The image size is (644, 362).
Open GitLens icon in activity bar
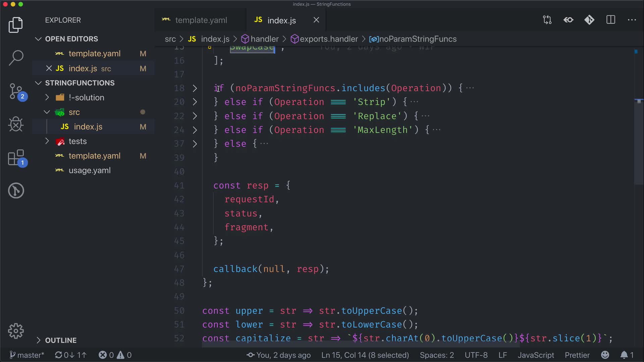(16, 191)
